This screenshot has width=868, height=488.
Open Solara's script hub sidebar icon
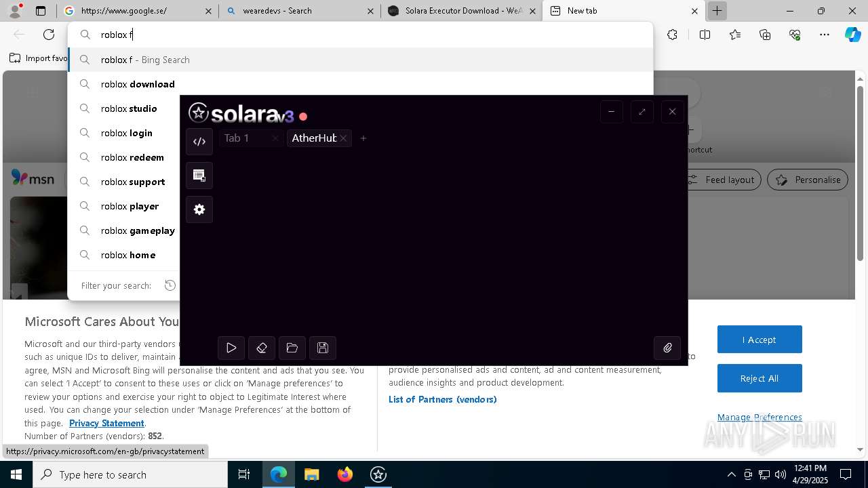tap(199, 176)
